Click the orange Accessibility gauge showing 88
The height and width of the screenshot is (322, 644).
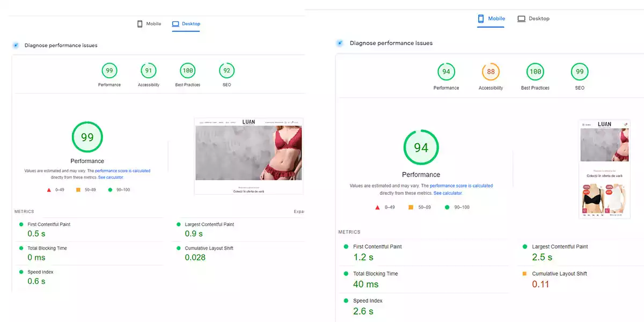point(490,70)
